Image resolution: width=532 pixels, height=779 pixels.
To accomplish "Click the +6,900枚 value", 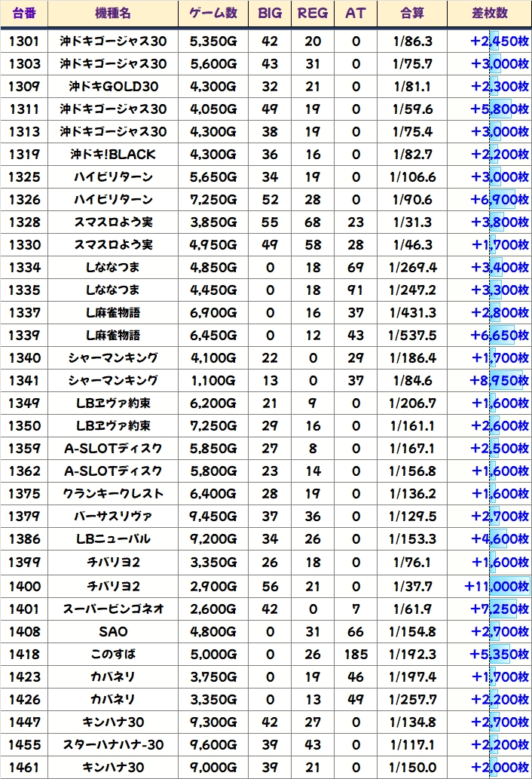I will tap(500, 200).
